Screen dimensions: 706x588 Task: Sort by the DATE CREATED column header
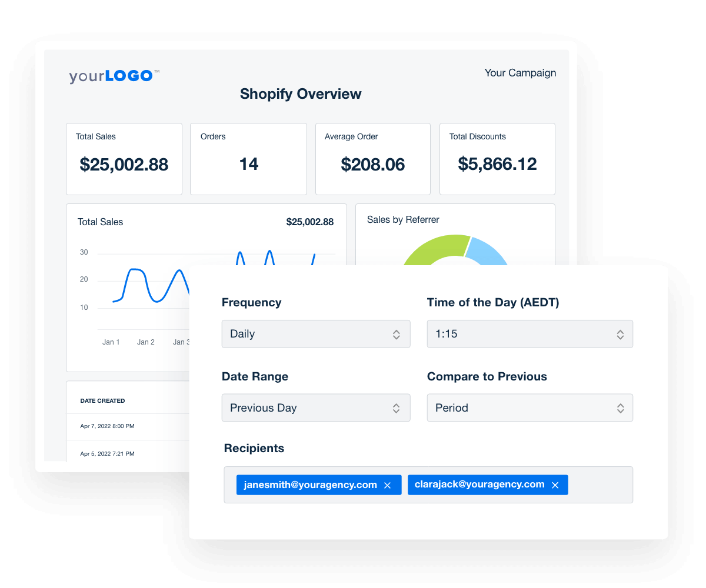102,401
